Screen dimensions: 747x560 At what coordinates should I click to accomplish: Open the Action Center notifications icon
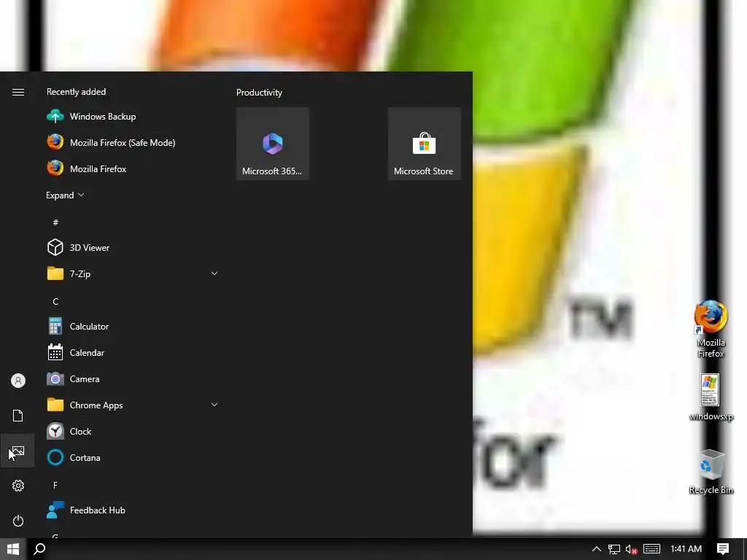click(723, 549)
